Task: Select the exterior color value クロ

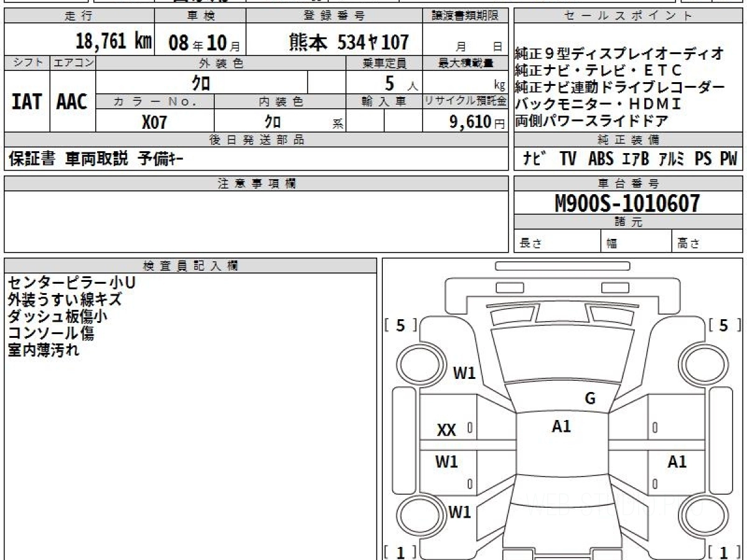Action: [x=202, y=82]
